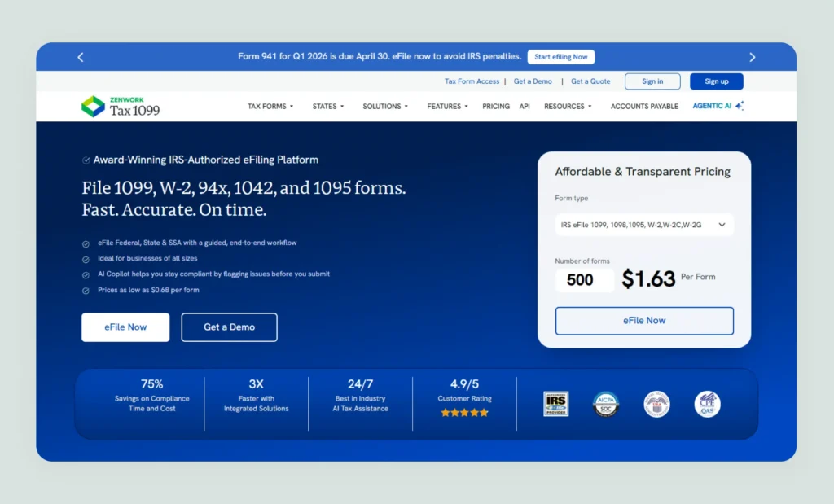Click the eFile Federal, State & SSA bullet

(x=197, y=243)
